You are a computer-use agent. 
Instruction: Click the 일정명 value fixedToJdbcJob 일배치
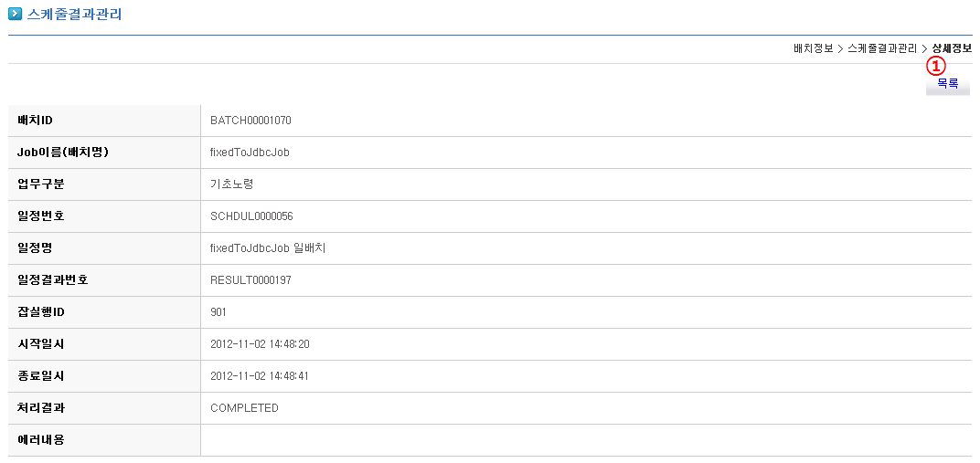[268, 248]
